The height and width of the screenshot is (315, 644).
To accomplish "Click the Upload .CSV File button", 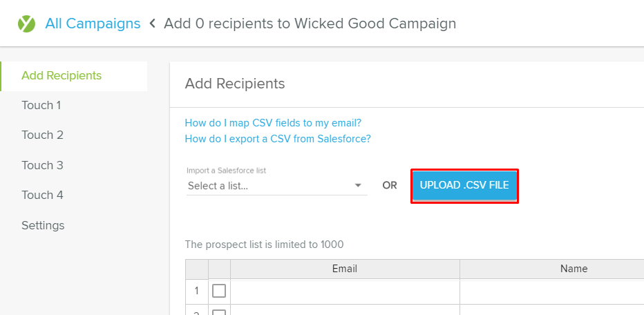I will (464, 186).
